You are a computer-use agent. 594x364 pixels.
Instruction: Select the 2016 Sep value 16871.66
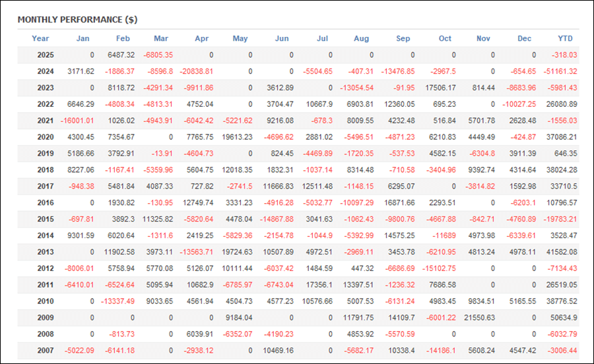[399, 203]
